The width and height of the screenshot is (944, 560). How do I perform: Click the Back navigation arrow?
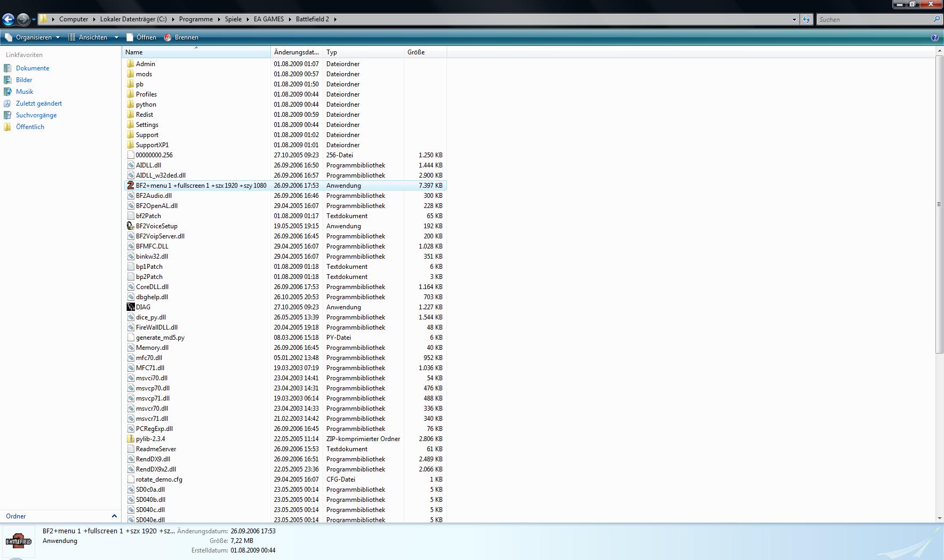[8, 19]
